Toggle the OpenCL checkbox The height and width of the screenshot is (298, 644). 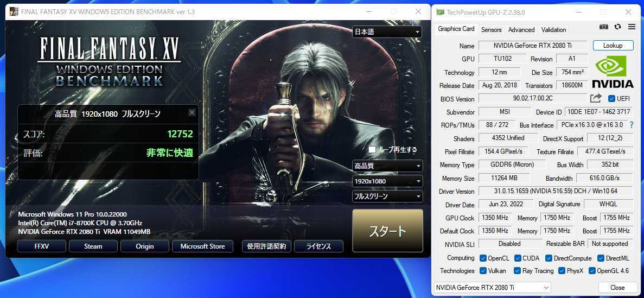click(483, 258)
